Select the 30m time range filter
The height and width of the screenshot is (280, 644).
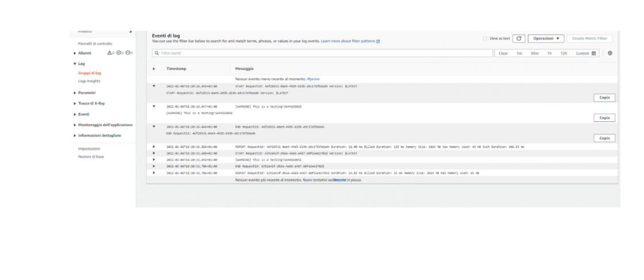[534, 53]
